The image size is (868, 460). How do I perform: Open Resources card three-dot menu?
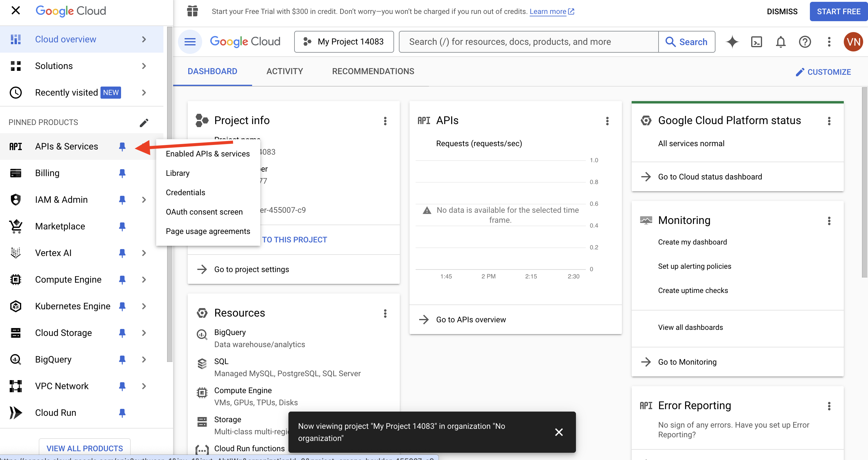385,314
